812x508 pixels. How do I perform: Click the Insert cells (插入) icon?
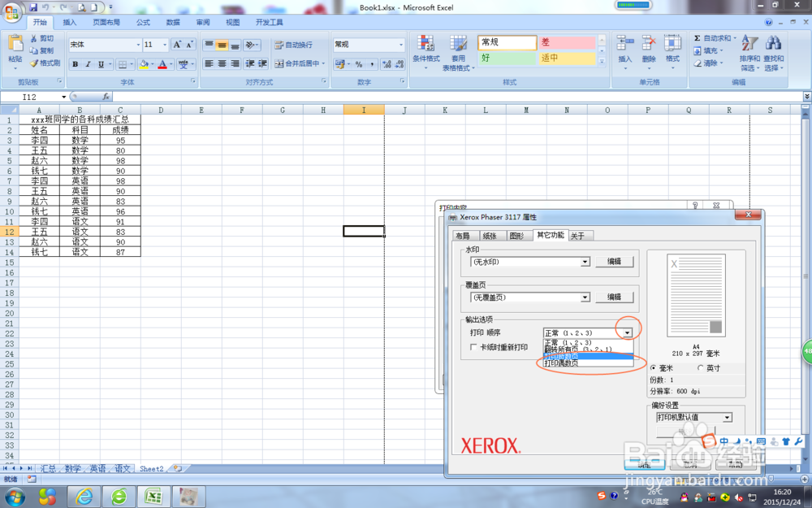(625, 44)
